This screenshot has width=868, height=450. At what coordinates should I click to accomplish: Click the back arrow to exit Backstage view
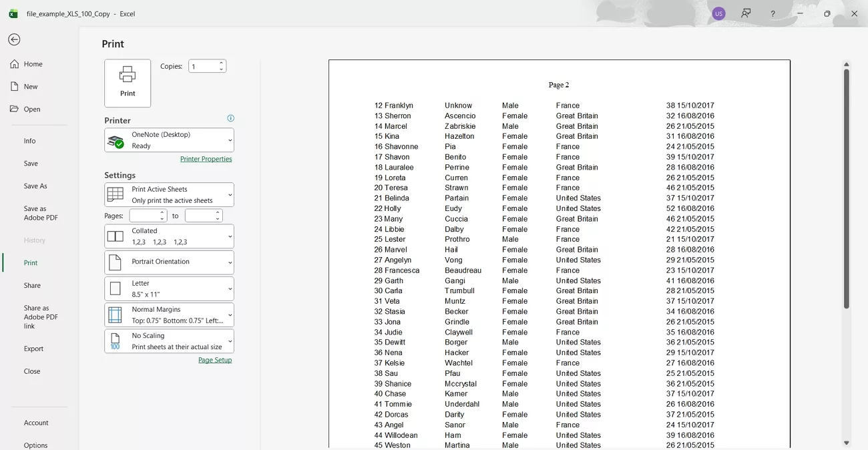14,39
